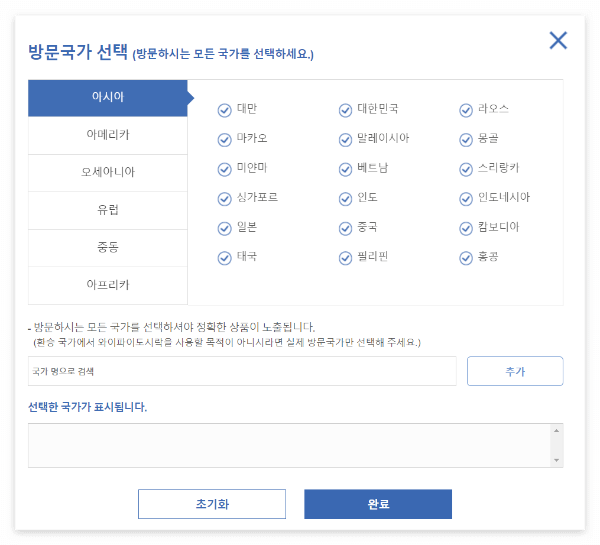Switch to the 아메리카 region tab
Image resolution: width=600 pixels, height=545 pixels.
108,135
